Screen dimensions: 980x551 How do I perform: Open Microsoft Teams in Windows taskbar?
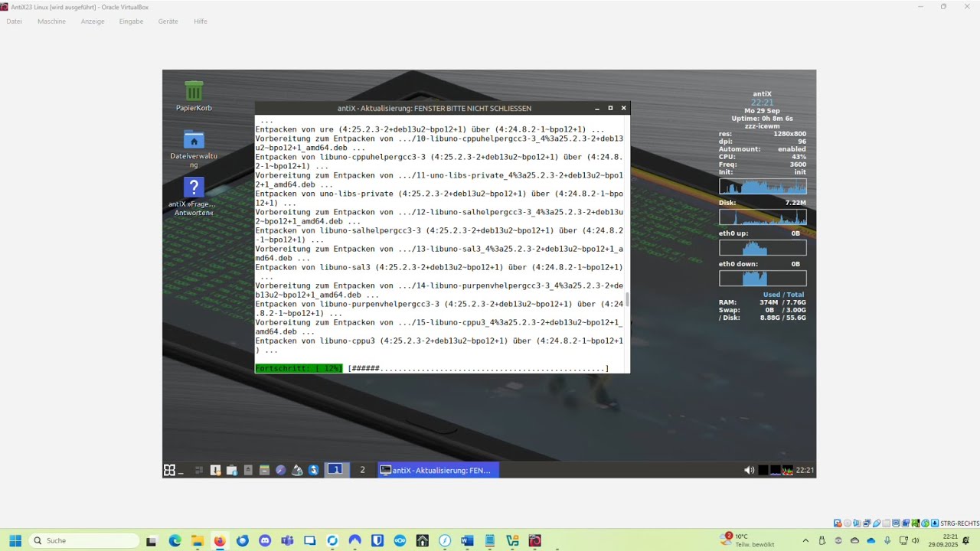[x=287, y=540]
